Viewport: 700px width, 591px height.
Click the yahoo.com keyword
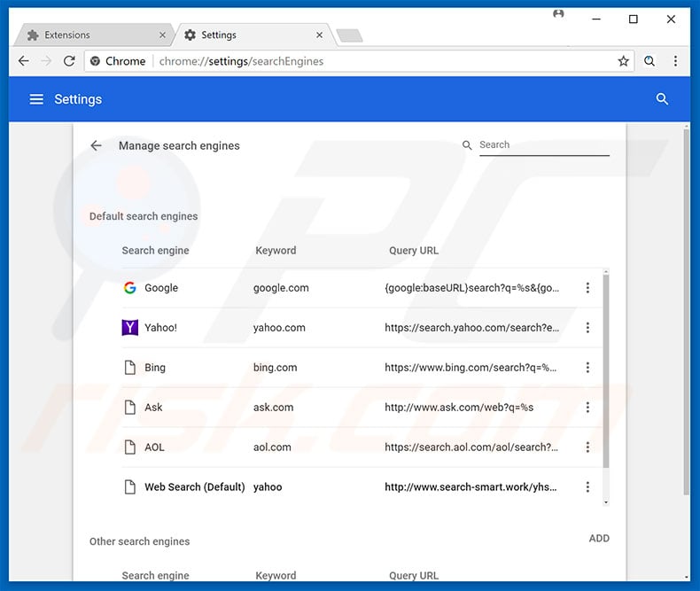(279, 328)
